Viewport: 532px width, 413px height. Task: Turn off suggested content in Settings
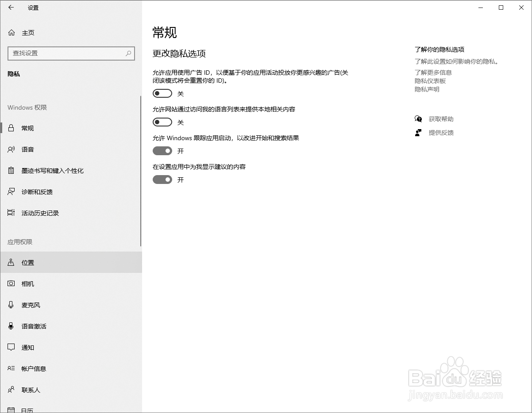[162, 180]
